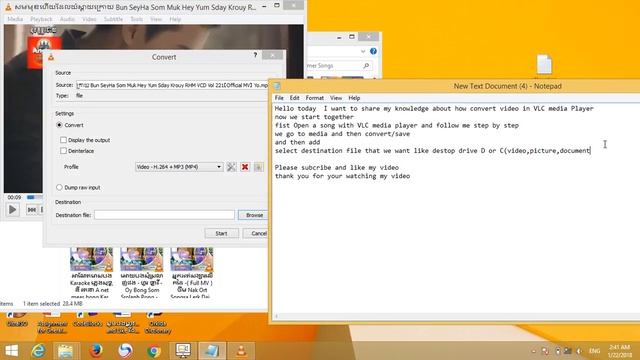Image resolution: width=640 pixels, height=360 pixels.
Task: Launch Firefox from the taskbar
Action: point(96,351)
